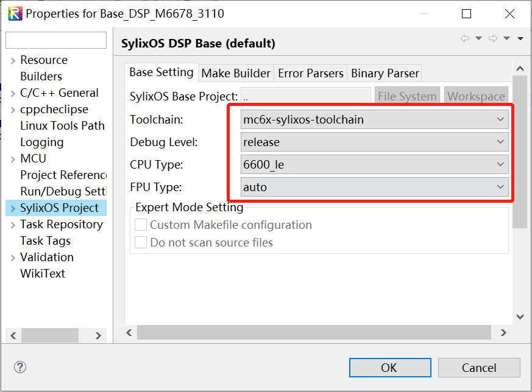Select Linux Tools Path in the tree
532x392 pixels.
point(62,126)
